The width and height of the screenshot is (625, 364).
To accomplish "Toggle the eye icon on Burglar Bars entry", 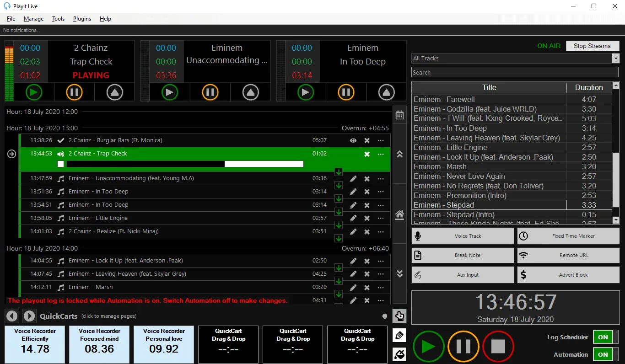I will point(353,140).
